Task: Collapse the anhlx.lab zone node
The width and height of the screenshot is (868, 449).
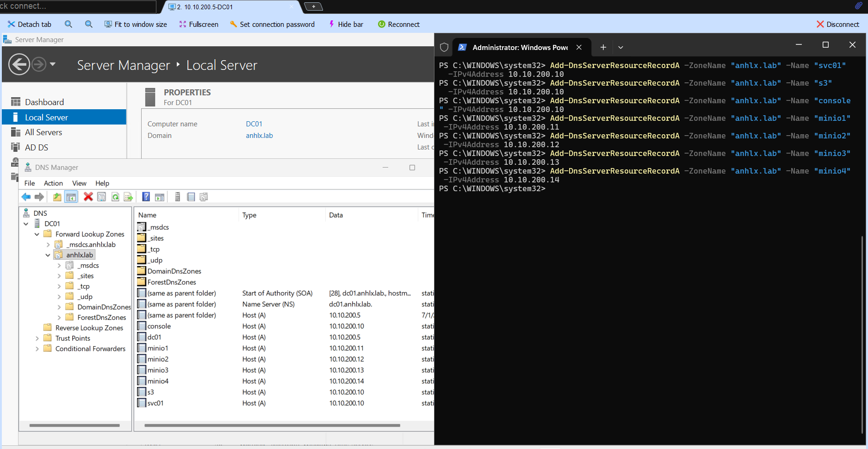Action: (x=48, y=255)
